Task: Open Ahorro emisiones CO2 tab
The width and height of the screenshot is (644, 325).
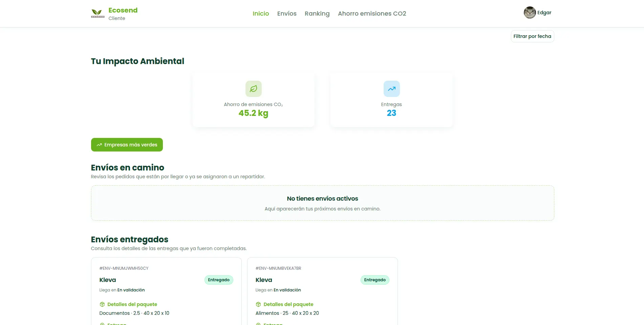Action: click(372, 14)
